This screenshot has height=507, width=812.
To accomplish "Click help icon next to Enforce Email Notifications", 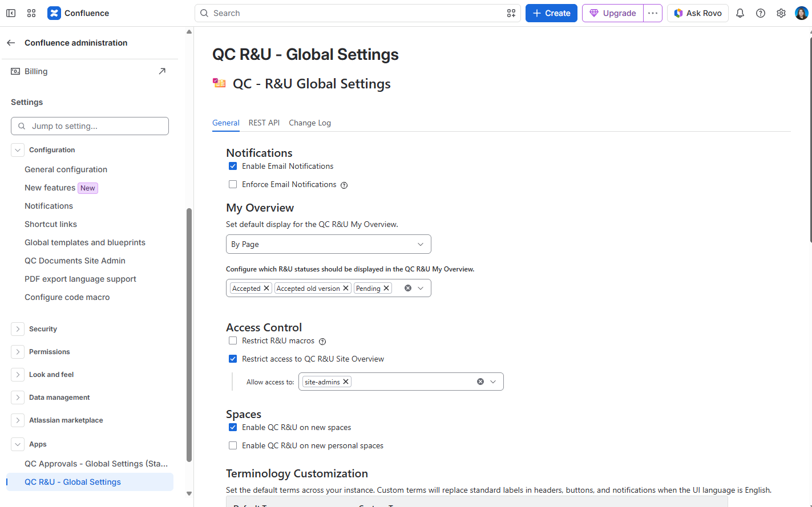I will tap(344, 185).
